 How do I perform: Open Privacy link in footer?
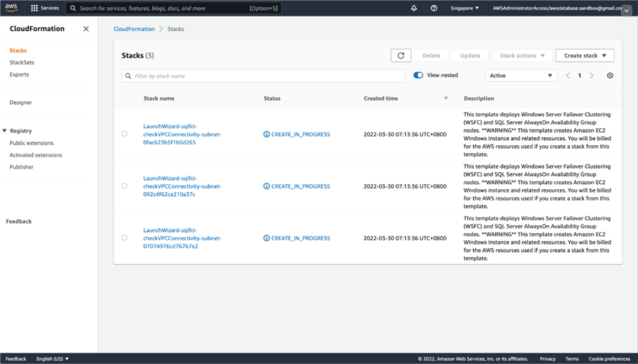click(547, 359)
